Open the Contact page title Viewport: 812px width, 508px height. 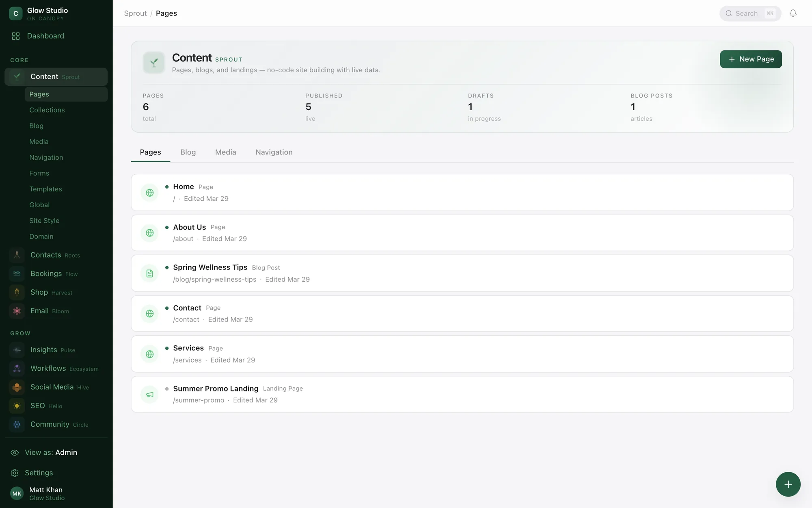point(187,308)
